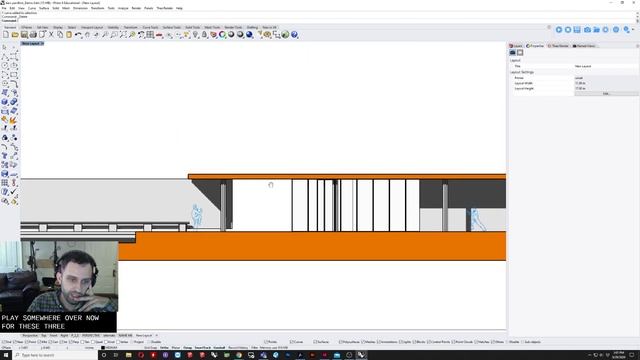Launch Grasshopper with the green icon
Viewport: 640px width, 360px height.
click(285, 35)
